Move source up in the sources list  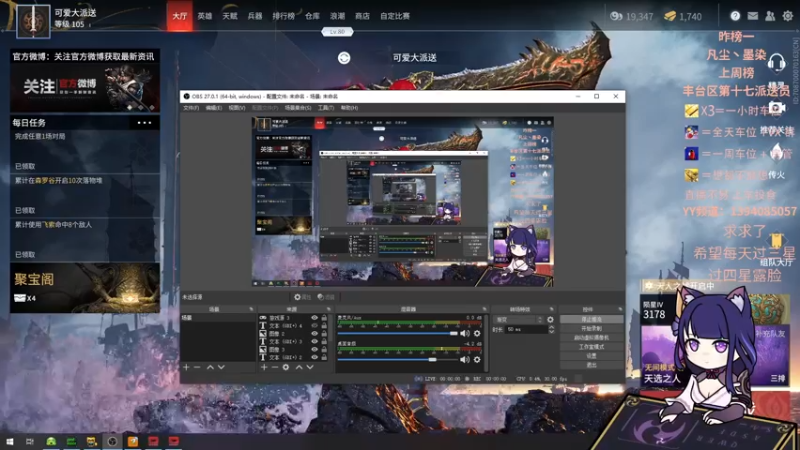tap(299, 367)
